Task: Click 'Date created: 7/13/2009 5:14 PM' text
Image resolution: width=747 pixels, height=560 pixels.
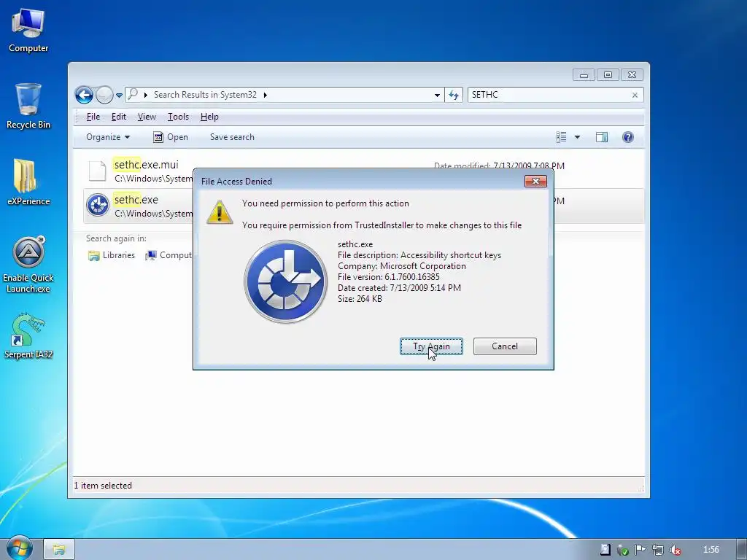Action: click(x=399, y=287)
